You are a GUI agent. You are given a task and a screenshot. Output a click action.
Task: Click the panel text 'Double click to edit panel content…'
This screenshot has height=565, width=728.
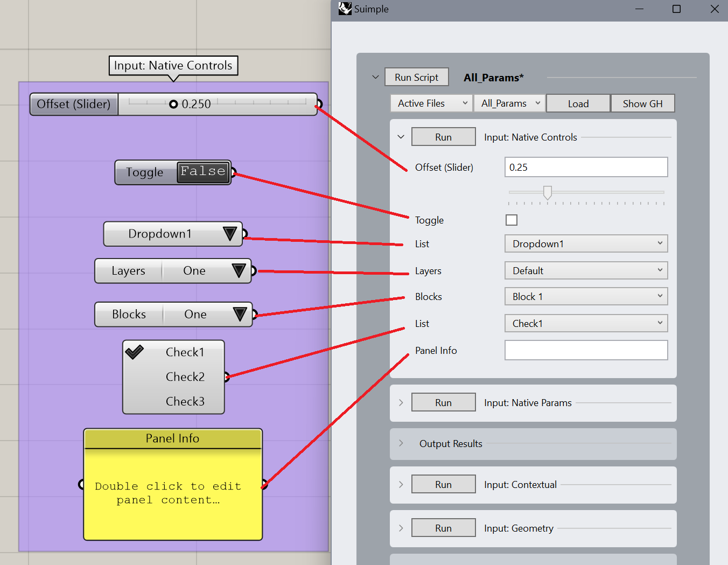tap(168, 493)
